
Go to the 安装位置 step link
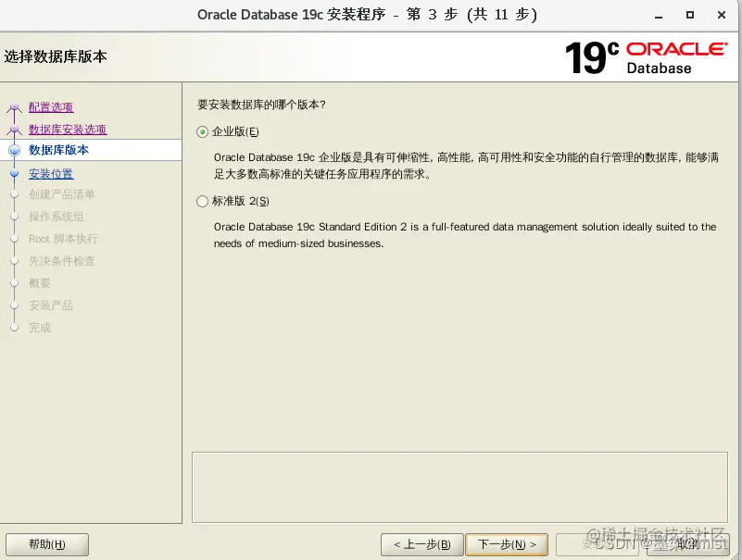[x=51, y=174]
